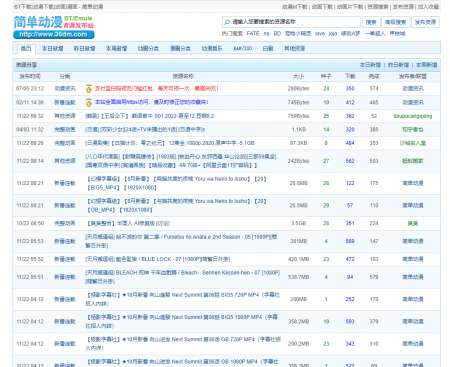Screen dimensions: 450x367
Task: Click the yellow pin icon on the 02/11 14:38 row
Action: click(89, 102)
